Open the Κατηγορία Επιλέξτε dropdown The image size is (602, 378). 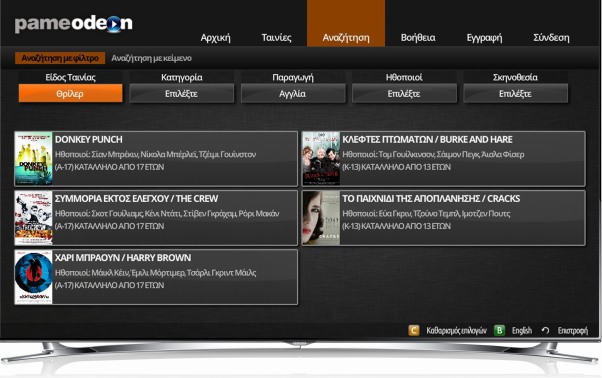click(x=182, y=94)
